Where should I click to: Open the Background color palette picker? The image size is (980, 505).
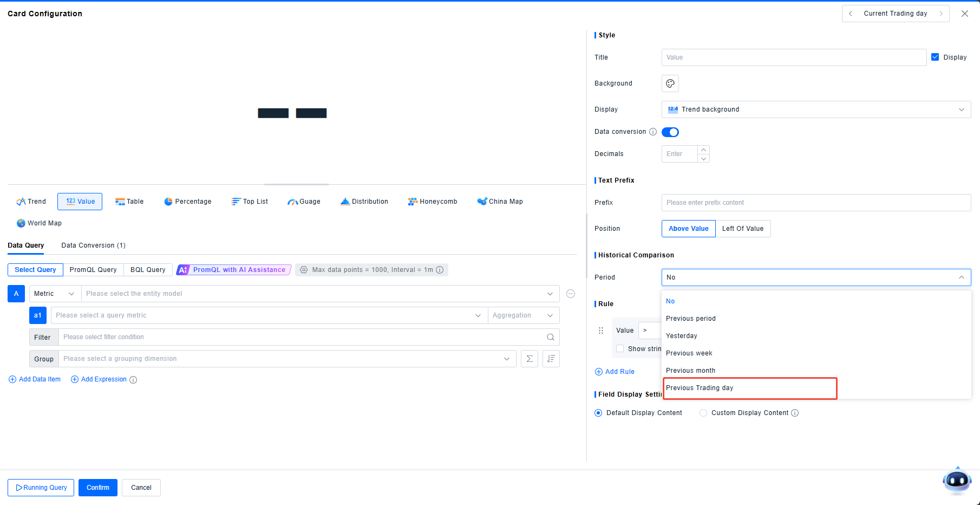pyautogui.click(x=670, y=83)
